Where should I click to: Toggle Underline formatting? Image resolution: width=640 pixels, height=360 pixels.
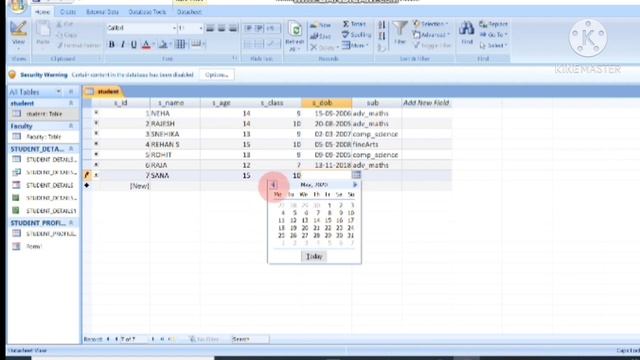click(x=133, y=44)
